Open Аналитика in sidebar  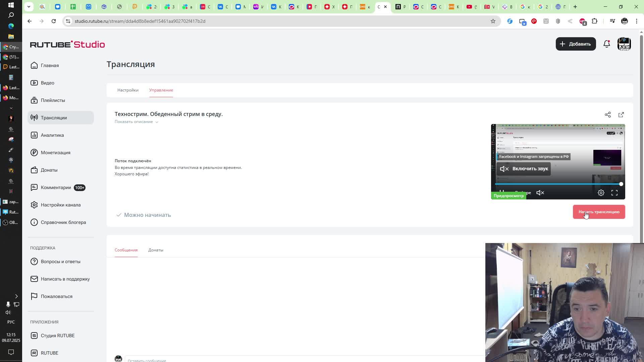pyautogui.click(x=52, y=135)
